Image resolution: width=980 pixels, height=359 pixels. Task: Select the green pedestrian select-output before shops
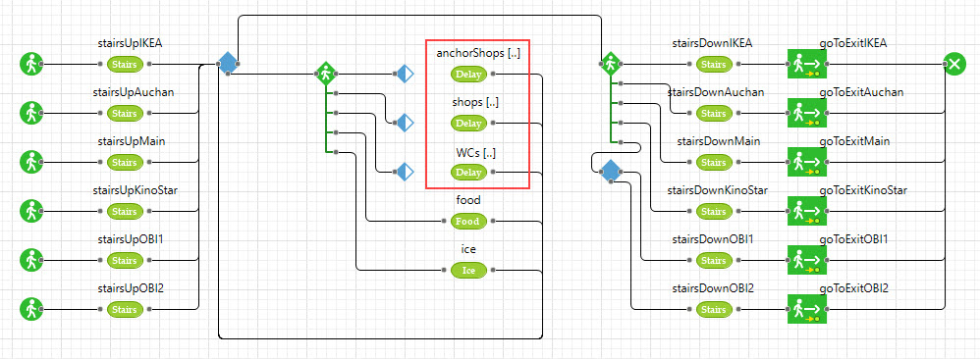(326, 74)
